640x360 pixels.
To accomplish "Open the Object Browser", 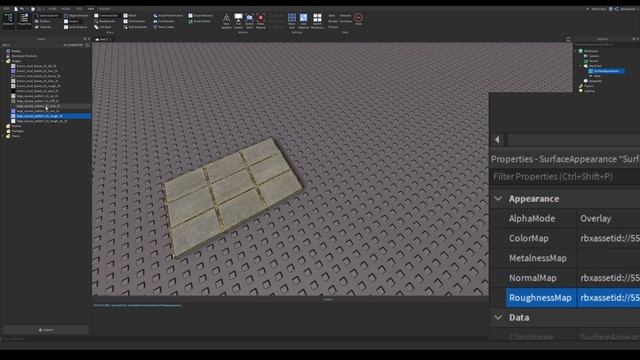I will [76, 16].
